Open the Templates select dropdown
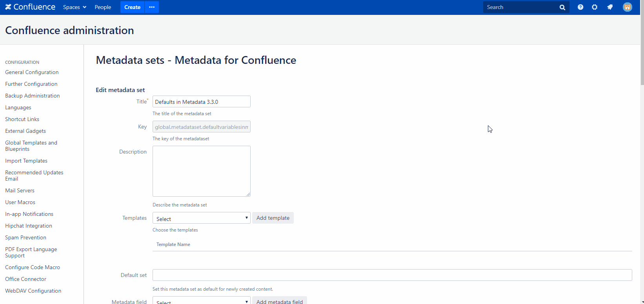The height and width of the screenshot is (304, 644). 201,218
